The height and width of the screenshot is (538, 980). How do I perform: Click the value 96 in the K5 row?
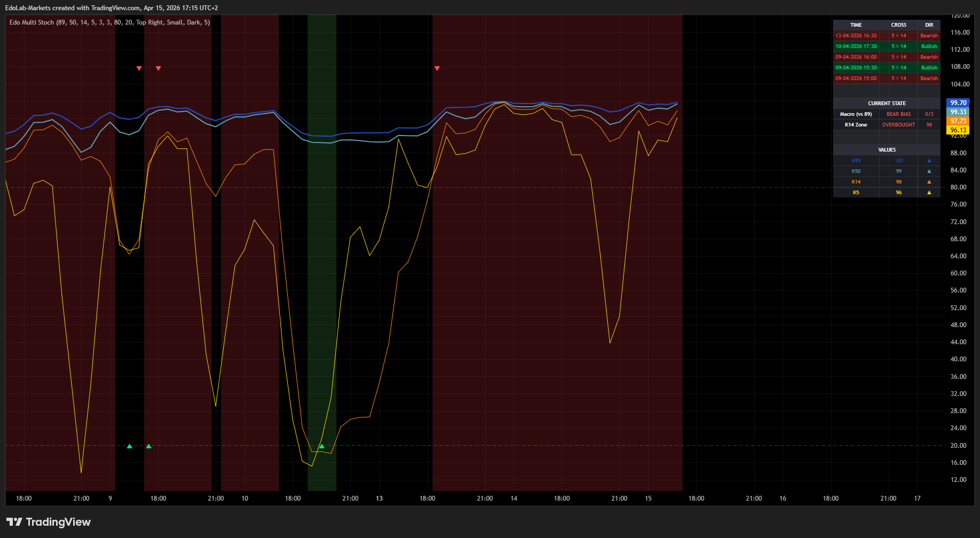coord(899,193)
